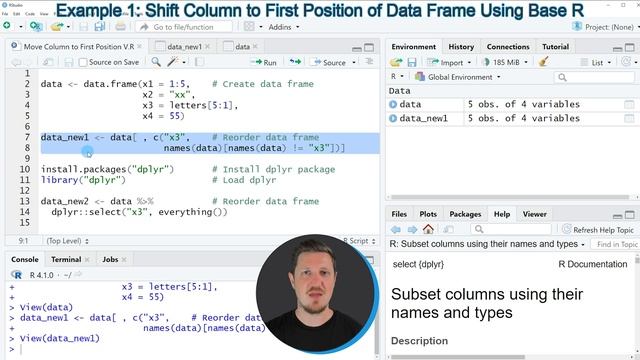640x360 pixels.
Task: Click the Re-run previous code region icon
Action: [295, 62]
